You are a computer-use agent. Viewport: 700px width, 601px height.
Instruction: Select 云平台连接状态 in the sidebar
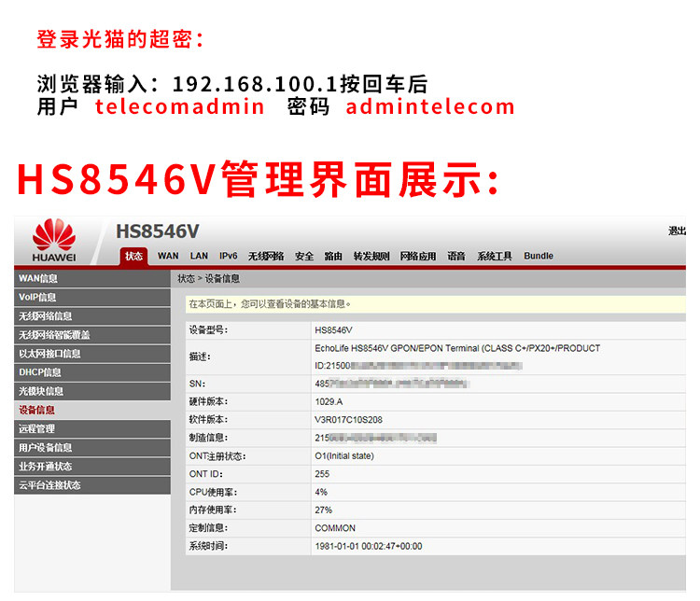click(x=92, y=484)
